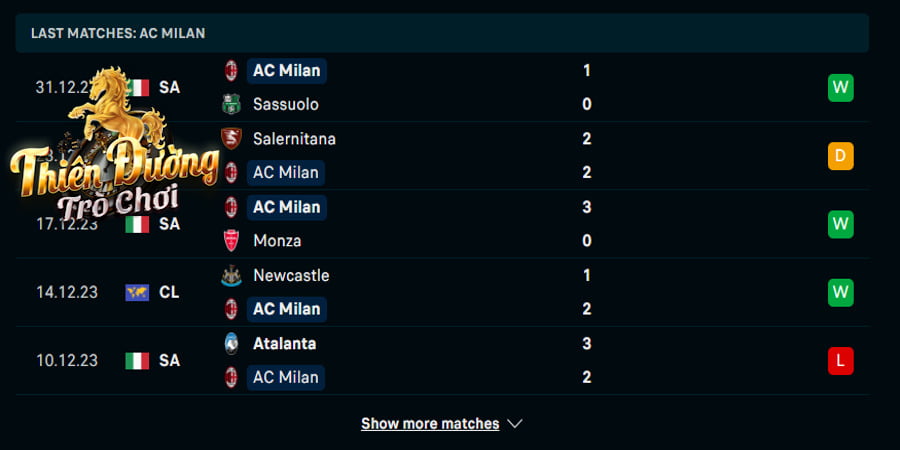
Task: Expand the Show more matches chevron
Action: point(515,424)
